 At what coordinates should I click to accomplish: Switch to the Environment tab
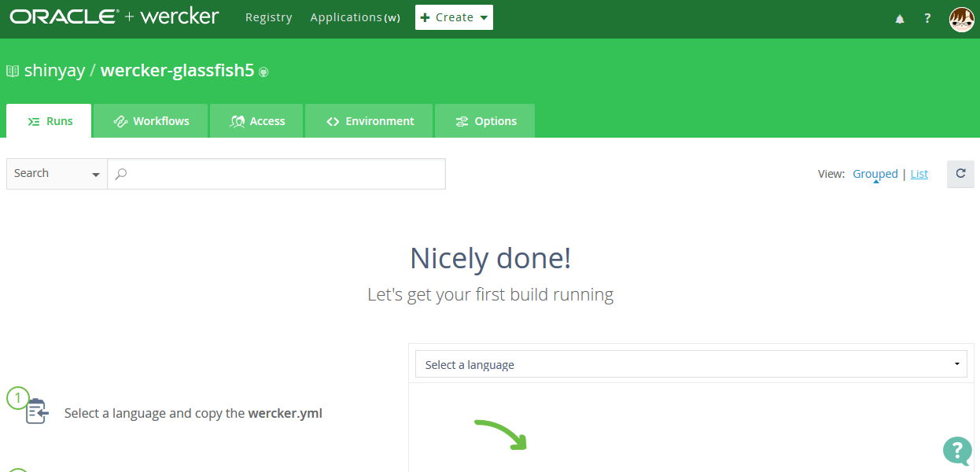click(369, 121)
